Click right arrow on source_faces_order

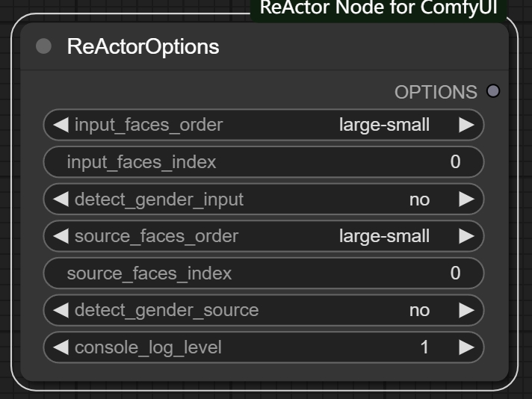tap(467, 236)
